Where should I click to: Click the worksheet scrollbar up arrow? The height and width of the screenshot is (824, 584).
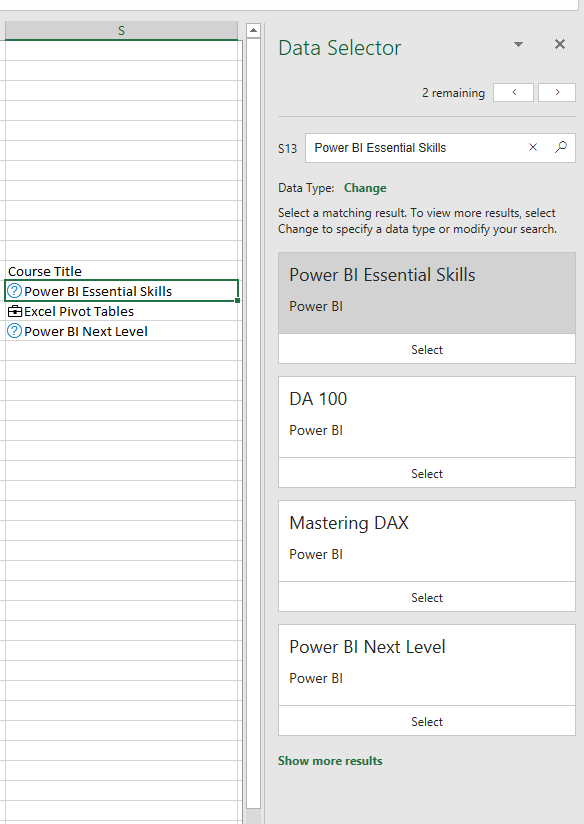click(252, 30)
